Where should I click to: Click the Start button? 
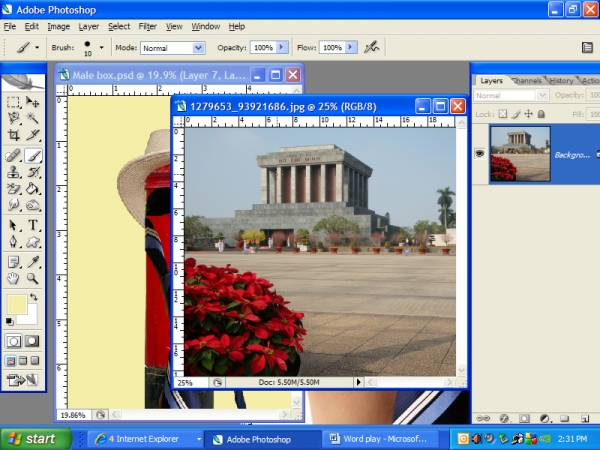tap(35, 439)
